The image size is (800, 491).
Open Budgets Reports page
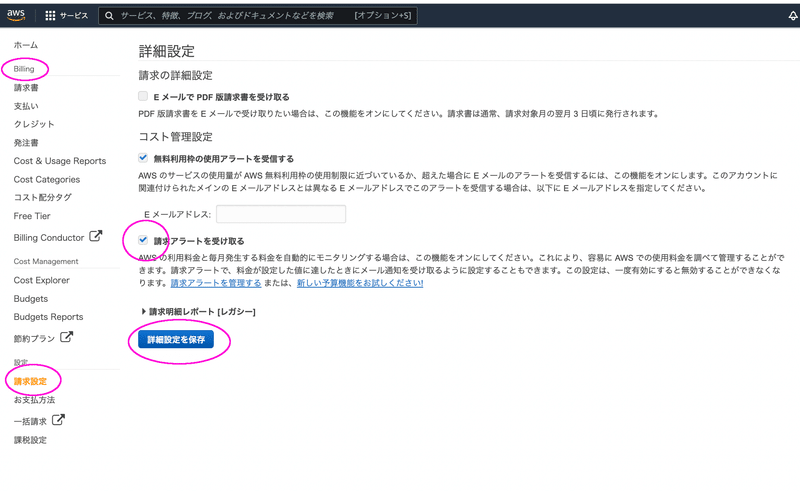coord(48,317)
